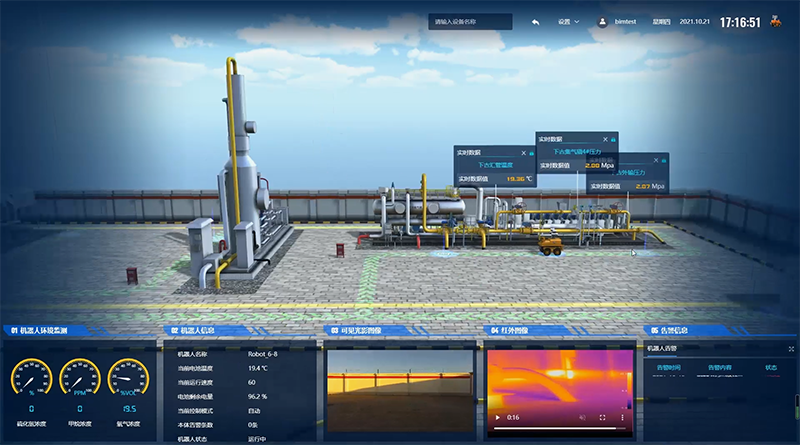Click the horizontal separator tank in scene
Viewport: 800px width, 445px height.
(x=419, y=207)
